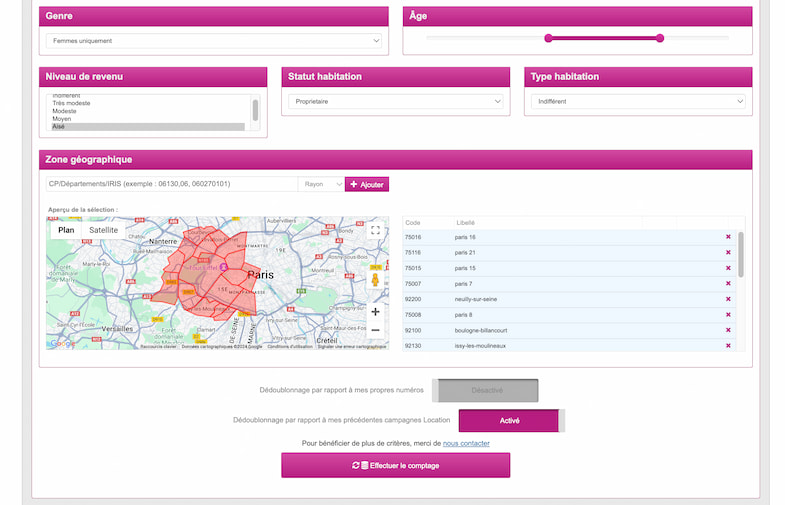Zoom in on the map
Image resolution: width=785 pixels, height=505 pixels.
click(375, 312)
